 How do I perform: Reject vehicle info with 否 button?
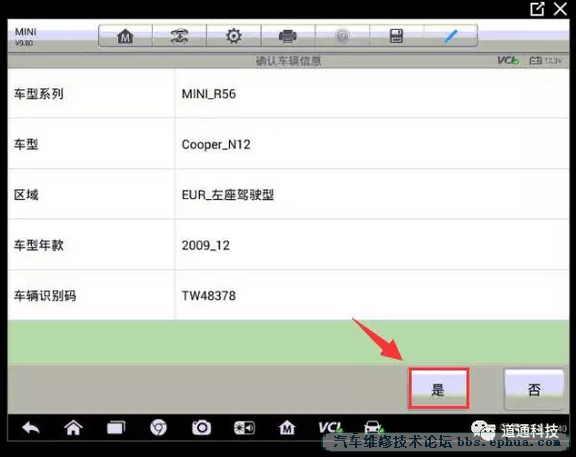pyautogui.click(x=534, y=389)
